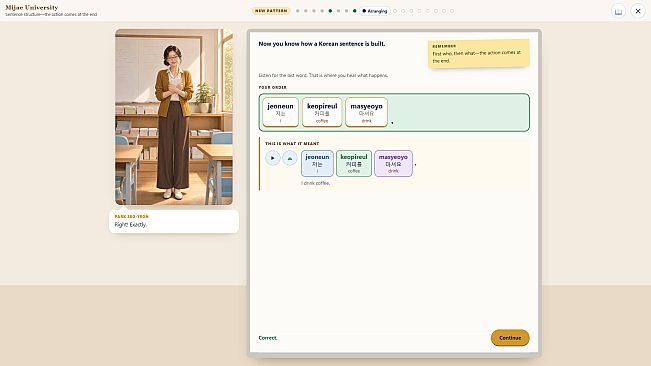Close the lesson with the X button
The image size is (651, 366).
[638, 11]
